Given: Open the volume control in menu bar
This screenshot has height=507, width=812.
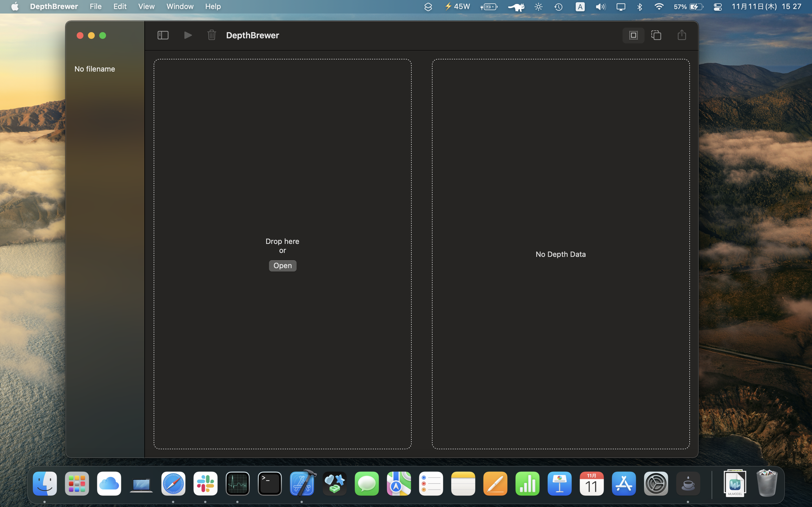Looking at the screenshot, I should point(600,7).
